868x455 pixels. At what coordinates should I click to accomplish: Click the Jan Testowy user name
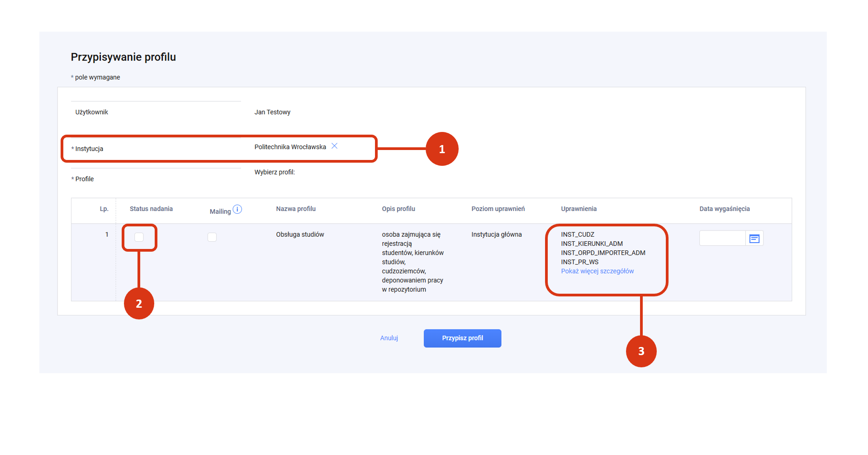point(272,112)
